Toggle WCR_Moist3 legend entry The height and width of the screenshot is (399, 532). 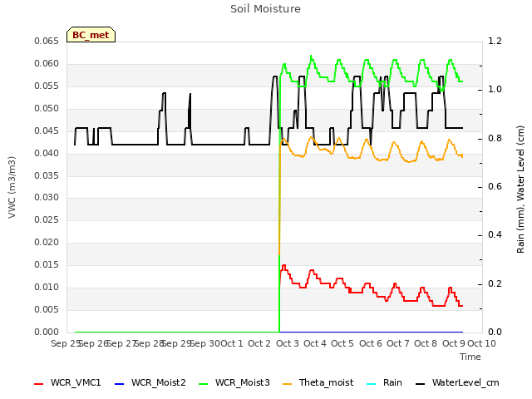point(234,382)
